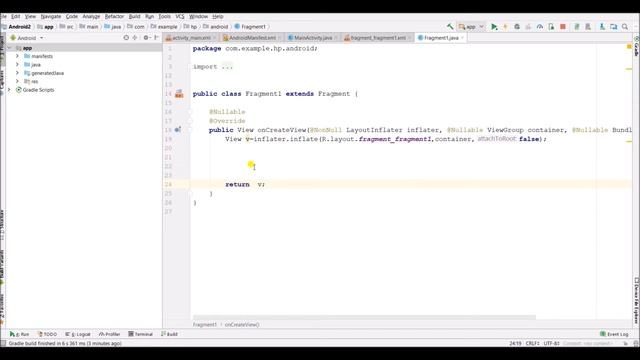Screen dimensions: 640x360
Task: Click collapse all icon in Project panel
Action: point(135,38)
